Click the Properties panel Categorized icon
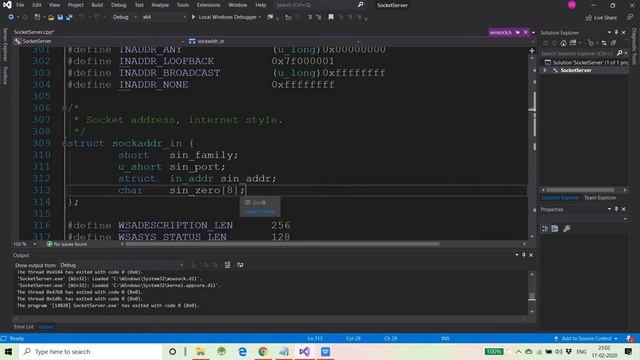This screenshot has width=640, height=360. point(545,229)
